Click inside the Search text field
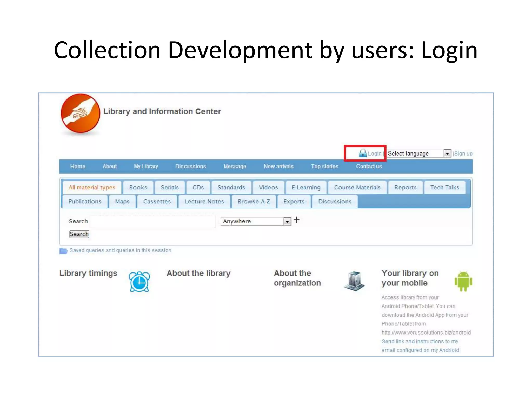This screenshot has height=399, width=532. coord(153,222)
